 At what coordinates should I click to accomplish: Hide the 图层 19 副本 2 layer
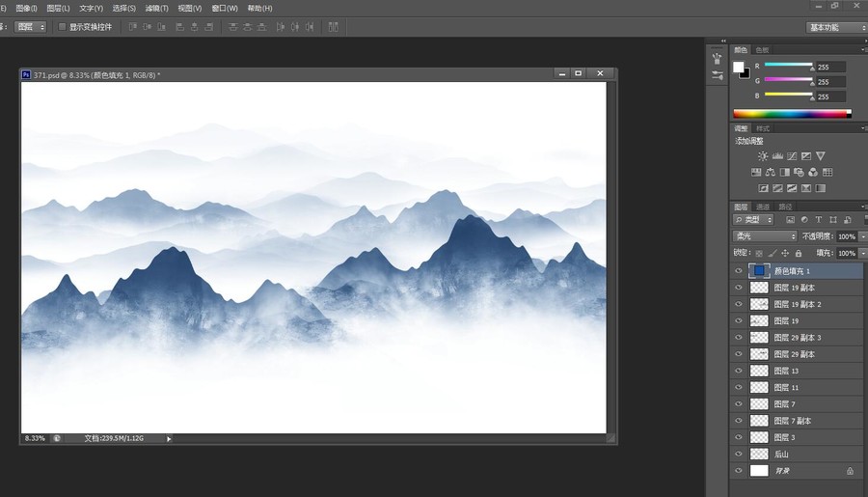[x=739, y=304]
